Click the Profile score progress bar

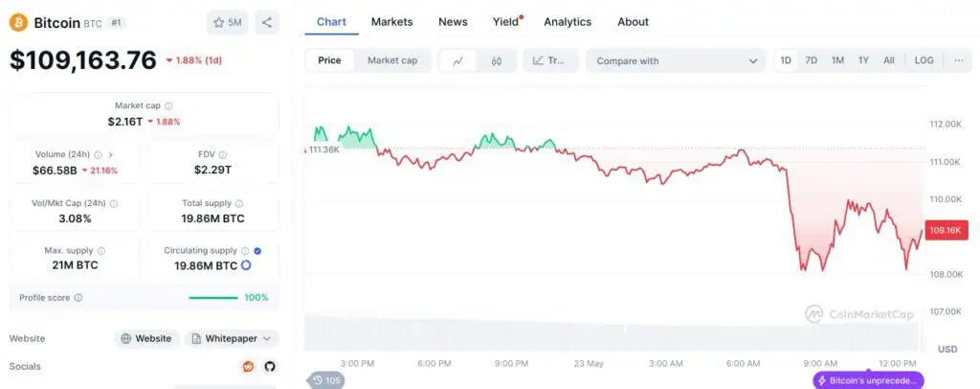pyautogui.click(x=213, y=298)
